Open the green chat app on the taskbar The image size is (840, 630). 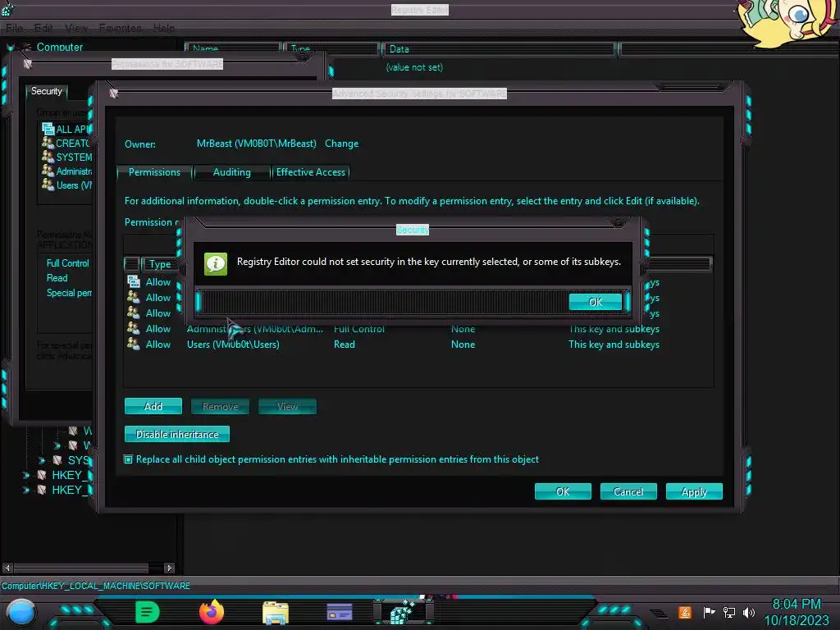(x=148, y=612)
